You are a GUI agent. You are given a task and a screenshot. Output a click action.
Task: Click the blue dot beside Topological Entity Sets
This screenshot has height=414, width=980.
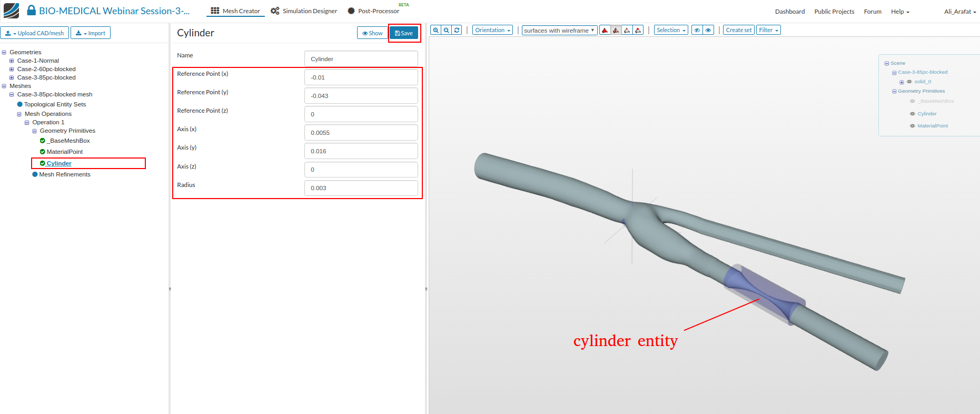[20, 104]
